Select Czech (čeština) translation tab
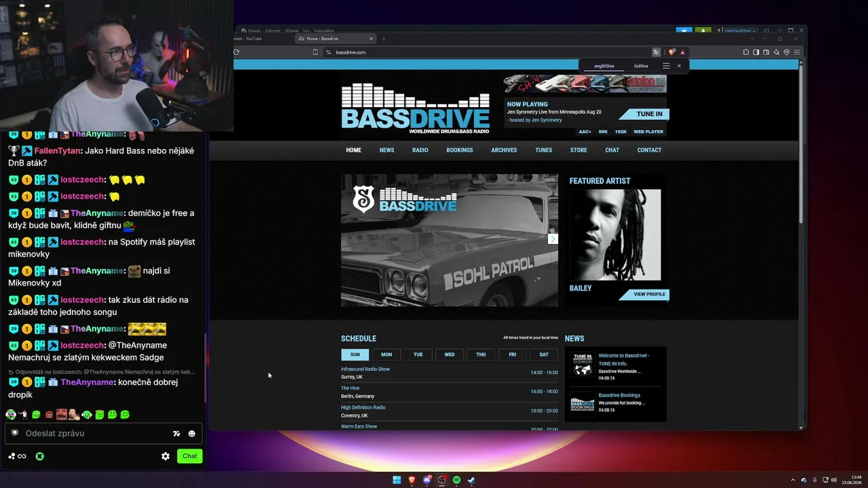This screenshot has width=868, height=488. click(x=641, y=66)
